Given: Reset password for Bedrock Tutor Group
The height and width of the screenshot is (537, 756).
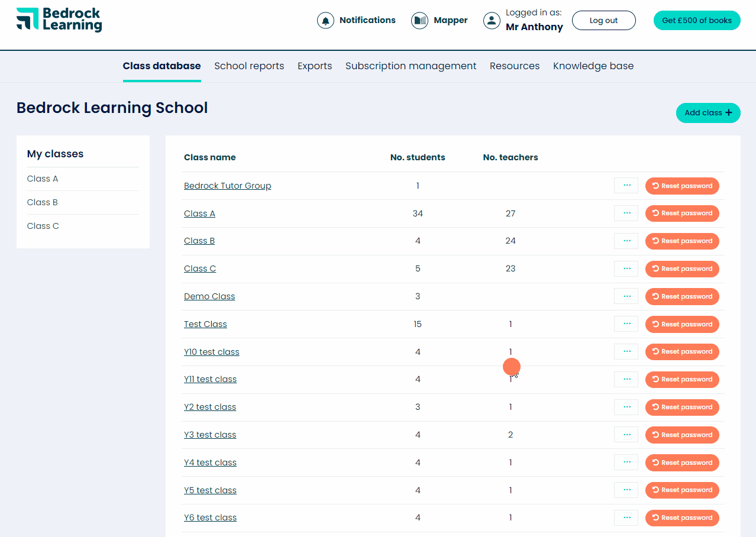Looking at the screenshot, I should point(682,186).
